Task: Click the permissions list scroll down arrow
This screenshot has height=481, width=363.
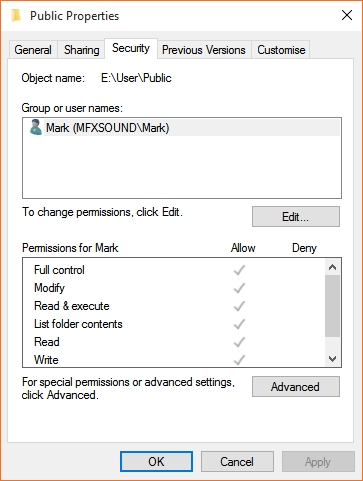Action: tap(332, 359)
